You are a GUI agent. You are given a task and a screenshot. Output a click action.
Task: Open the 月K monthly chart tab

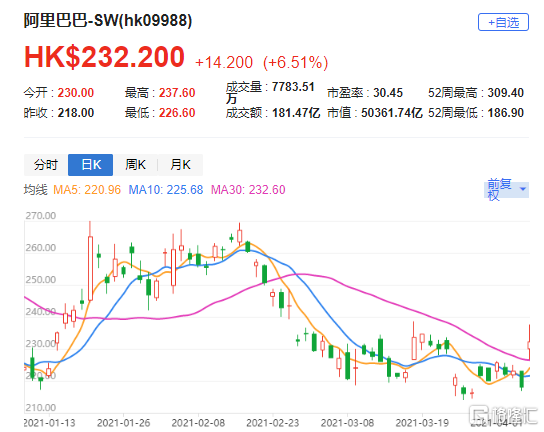[180, 165]
